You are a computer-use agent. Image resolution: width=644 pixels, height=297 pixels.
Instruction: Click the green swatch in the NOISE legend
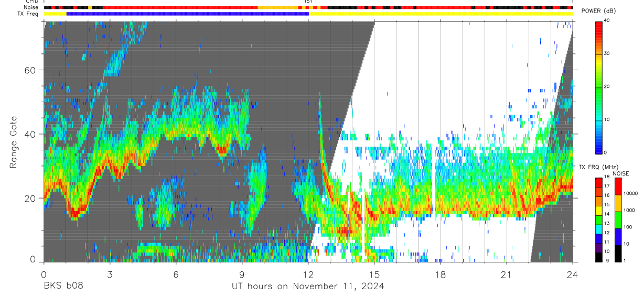tap(618, 220)
